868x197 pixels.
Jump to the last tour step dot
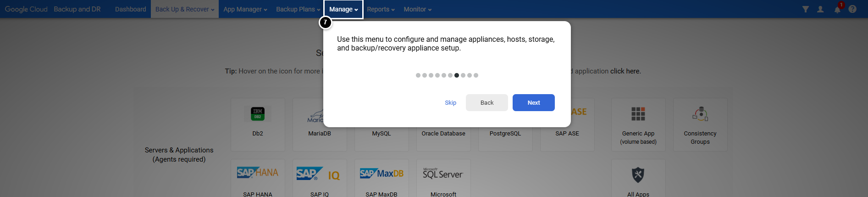click(x=476, y=75)
